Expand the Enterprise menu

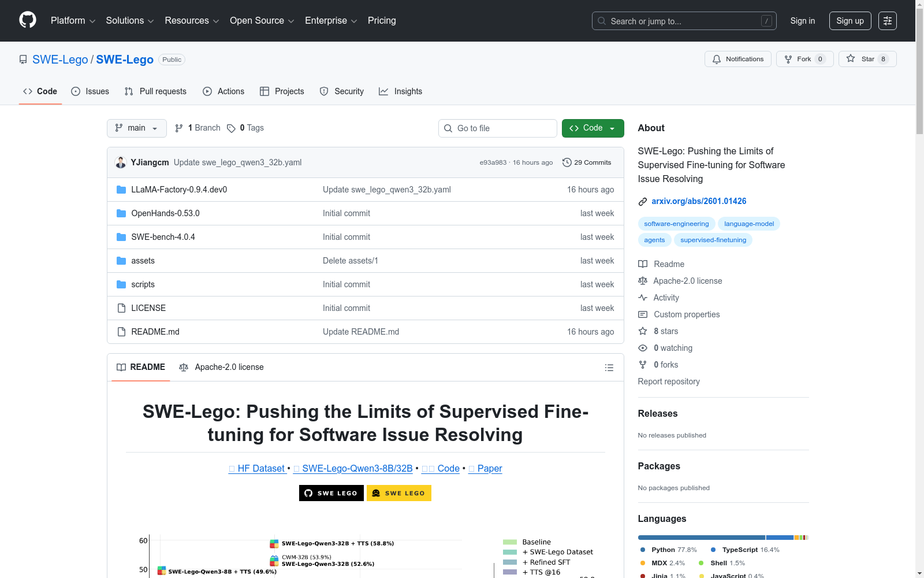tap(331, 21)
